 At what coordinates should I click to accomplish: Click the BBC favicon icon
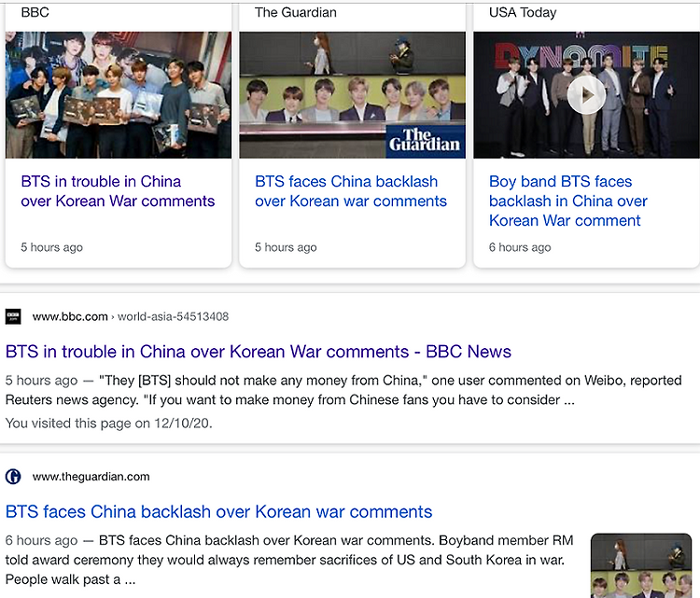13,316
